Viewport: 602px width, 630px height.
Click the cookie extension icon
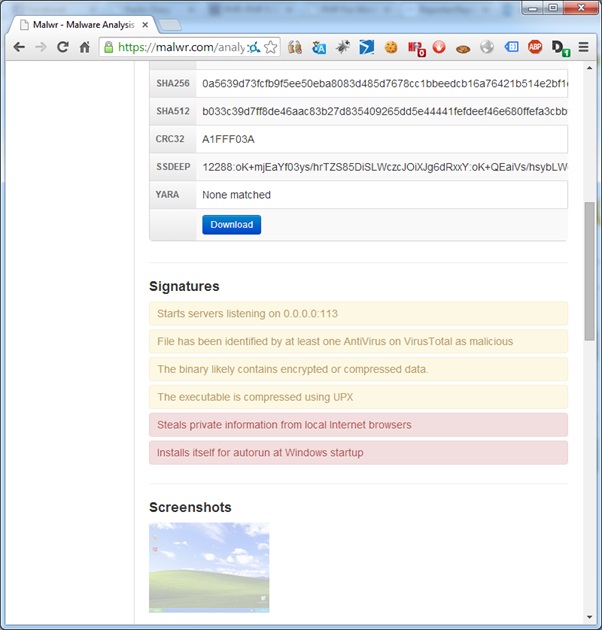click(391, 47)
